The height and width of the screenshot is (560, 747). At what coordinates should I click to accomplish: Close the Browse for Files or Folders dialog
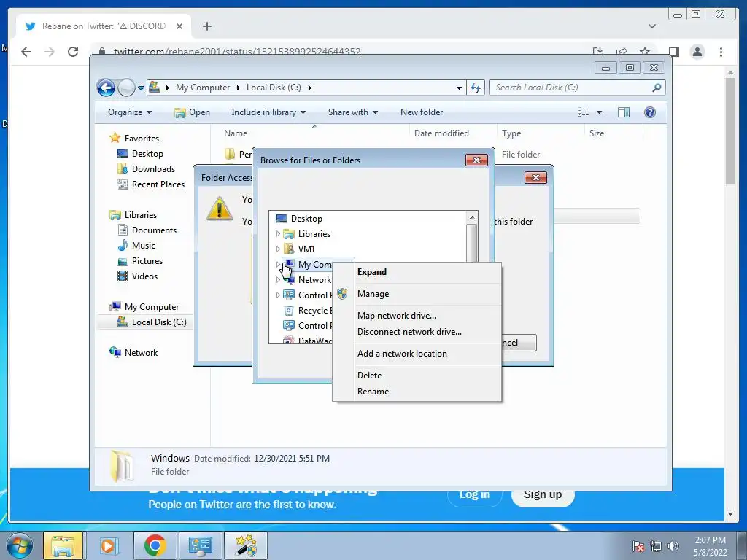pyautogui.click(x=476, y=160)
